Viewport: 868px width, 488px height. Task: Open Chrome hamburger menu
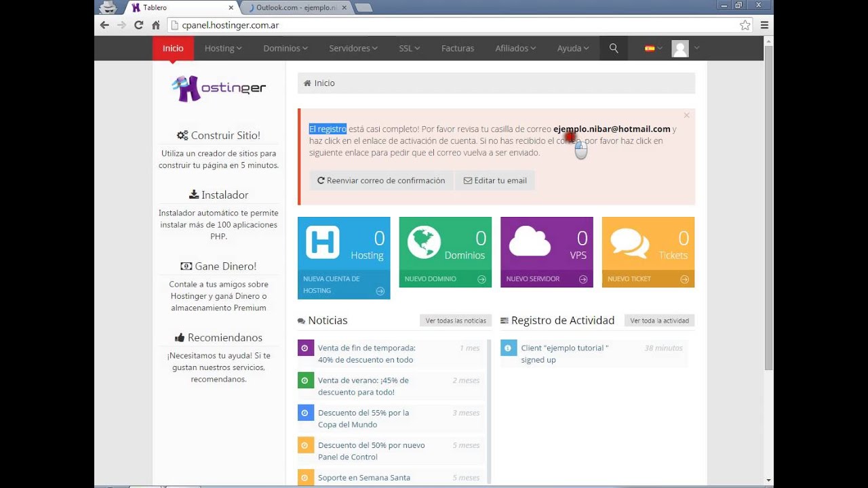764,25
